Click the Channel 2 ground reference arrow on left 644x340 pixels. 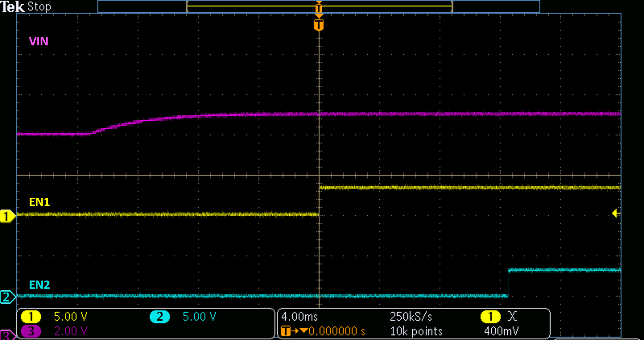[6, 296]
